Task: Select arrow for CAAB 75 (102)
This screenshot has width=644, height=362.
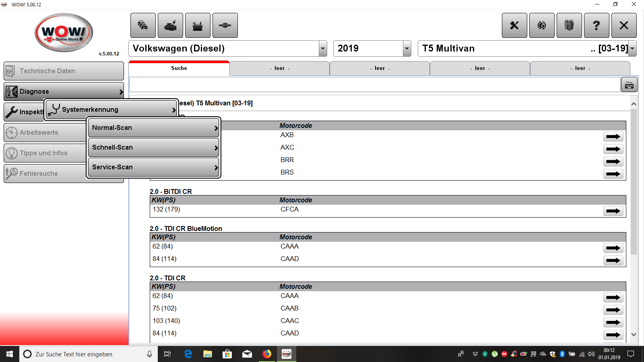Action: [613, 310]
